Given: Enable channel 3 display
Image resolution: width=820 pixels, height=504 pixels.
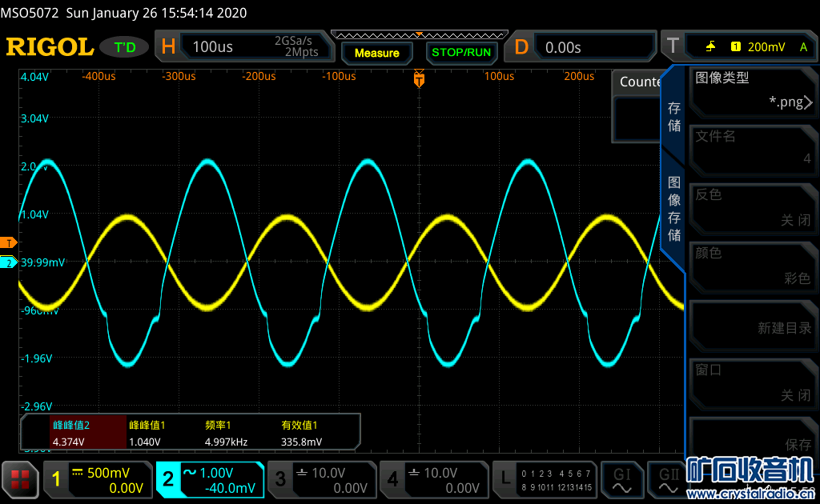Looking at the screenshot, I should pyautogui.click(x=322, y=479).
